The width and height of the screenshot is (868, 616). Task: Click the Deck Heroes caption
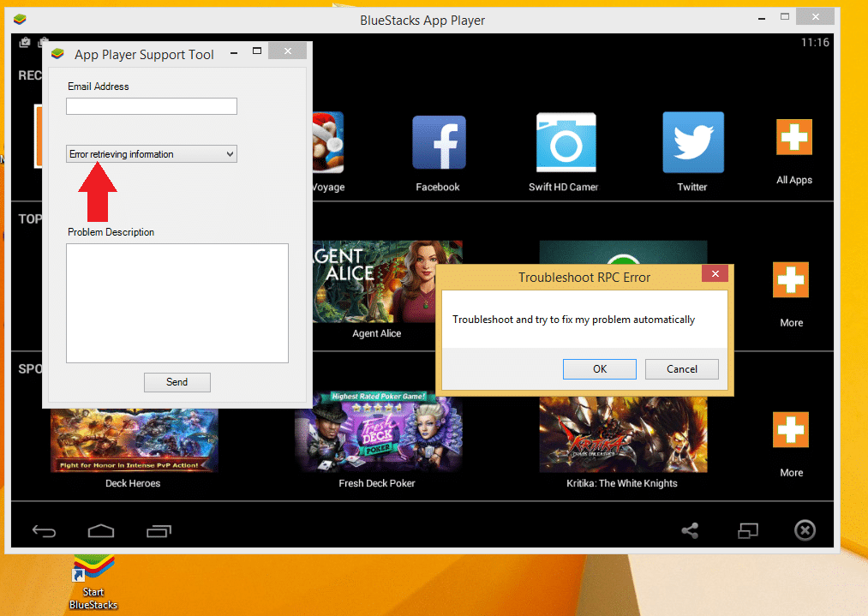(133, 483)
